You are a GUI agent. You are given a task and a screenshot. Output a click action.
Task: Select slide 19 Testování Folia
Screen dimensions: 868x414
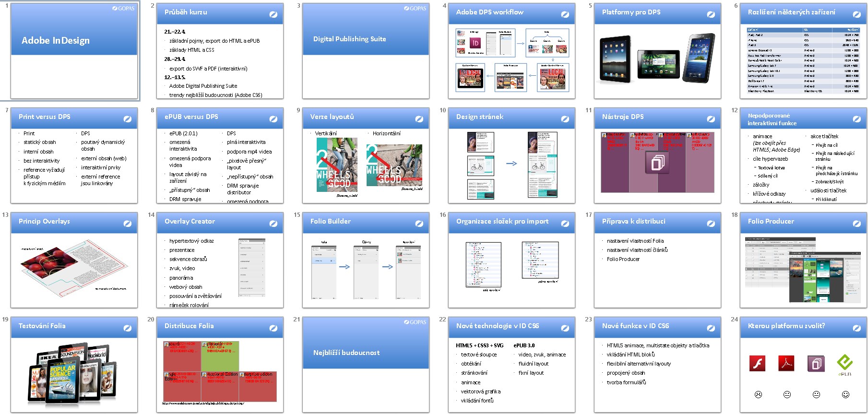(74, 365)
